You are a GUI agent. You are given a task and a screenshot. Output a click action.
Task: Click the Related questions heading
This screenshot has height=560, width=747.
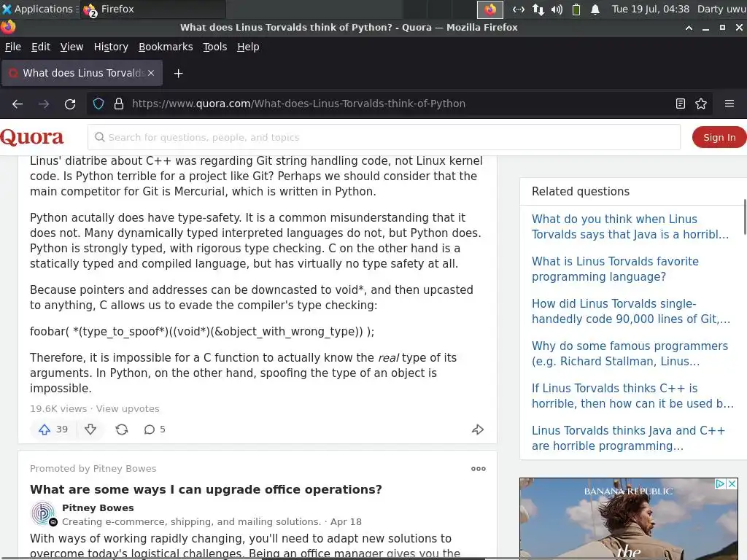(580, 192)
